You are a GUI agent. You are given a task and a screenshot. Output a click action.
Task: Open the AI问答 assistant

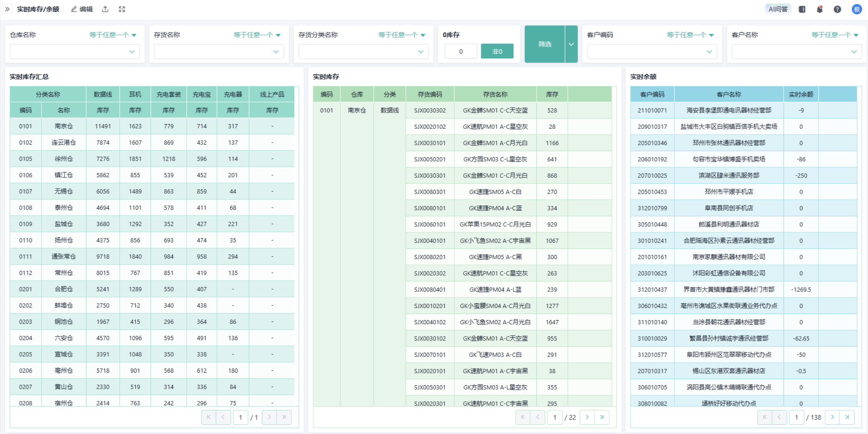(778, 9)
